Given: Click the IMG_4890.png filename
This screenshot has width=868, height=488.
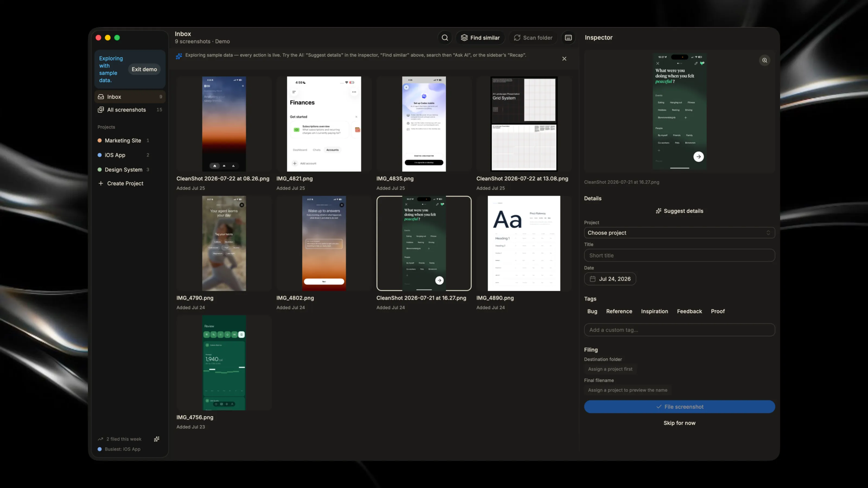Looking at the screenshot, I should (x=495, y=298).
